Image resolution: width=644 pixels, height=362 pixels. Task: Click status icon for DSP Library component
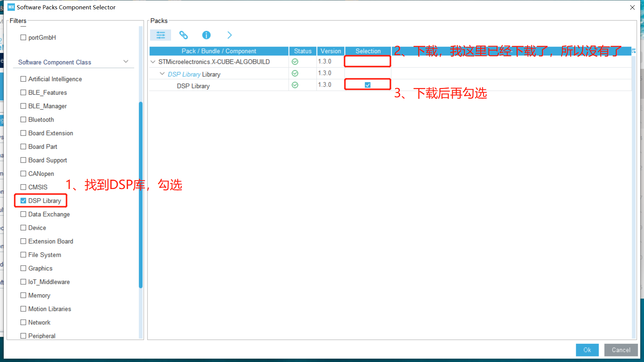pyautogui.click(x=295, y=85)
